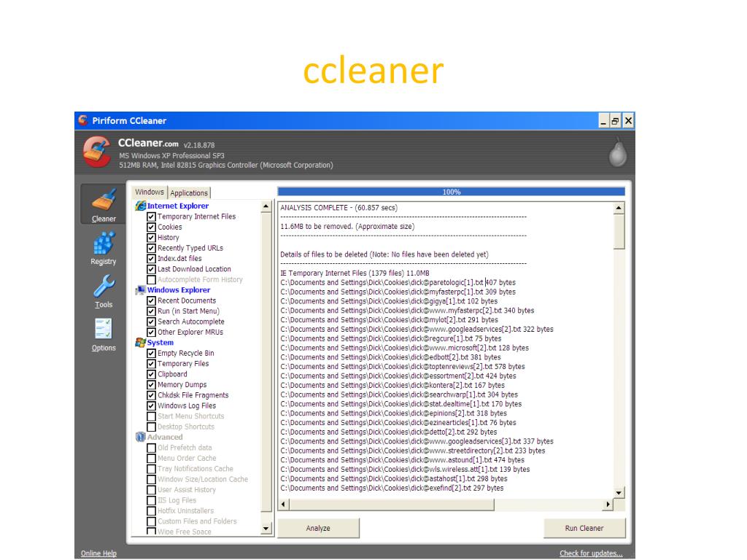747x560 pixels.
Task: Open the Tools wrench icon
Action: (104, 286)
